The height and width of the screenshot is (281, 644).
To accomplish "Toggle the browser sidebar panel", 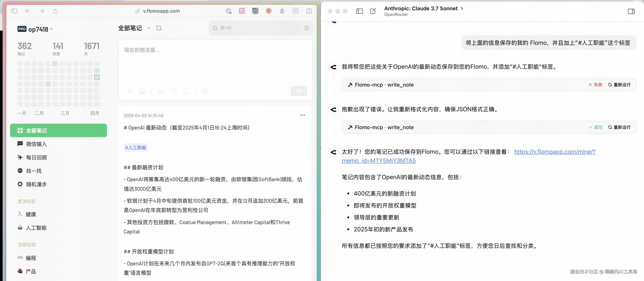I will 14,11.
